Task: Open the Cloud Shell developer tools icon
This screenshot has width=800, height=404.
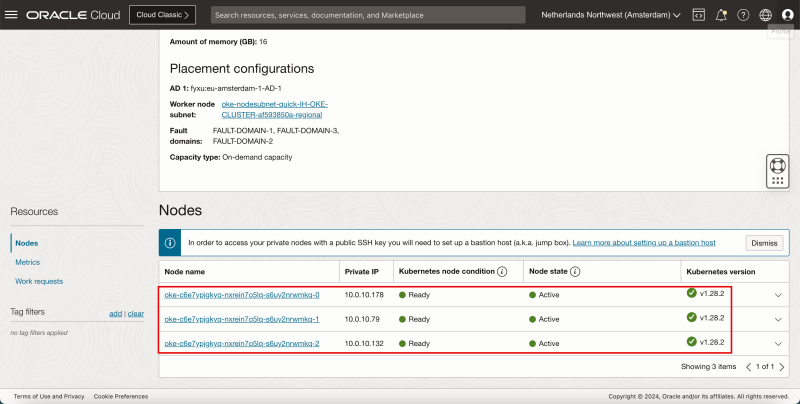Action: pyautogui.click(x=698, y=15)
